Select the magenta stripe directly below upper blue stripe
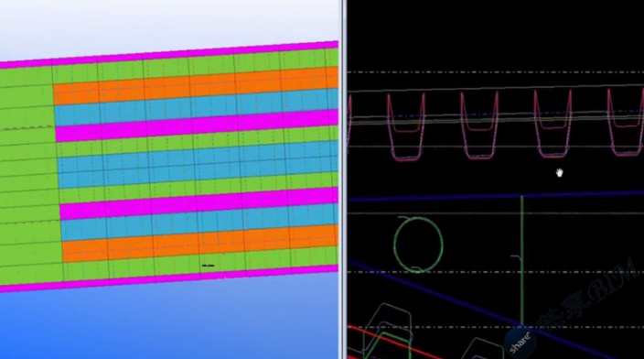The width and height of the screenshot is (644, 359). [198, 125]
